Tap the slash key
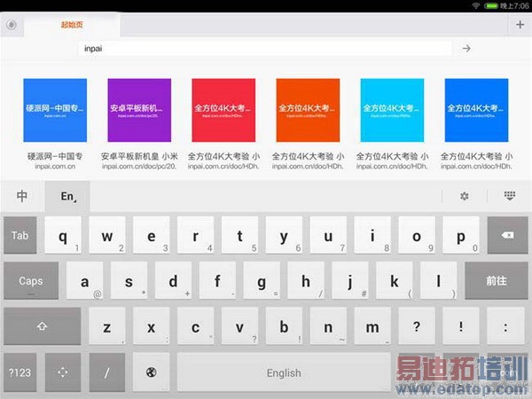This screenshot has width=532, height=399. (107, 372)
